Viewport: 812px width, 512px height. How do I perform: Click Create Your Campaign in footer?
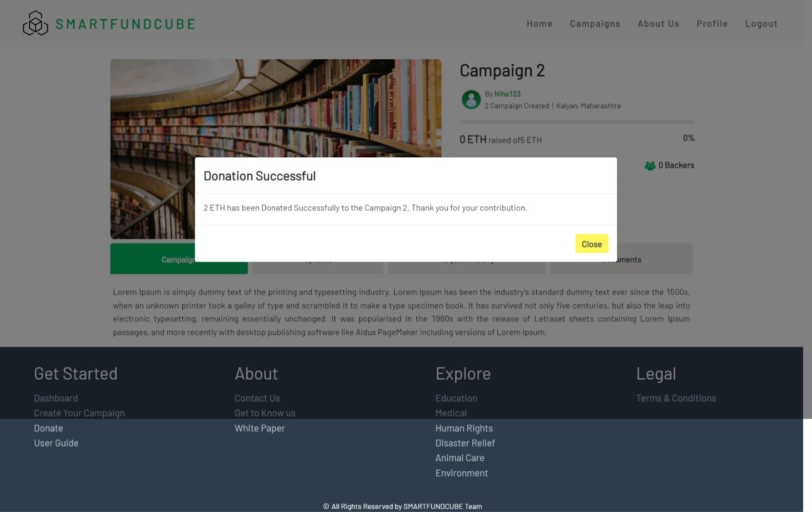point(79,413)
